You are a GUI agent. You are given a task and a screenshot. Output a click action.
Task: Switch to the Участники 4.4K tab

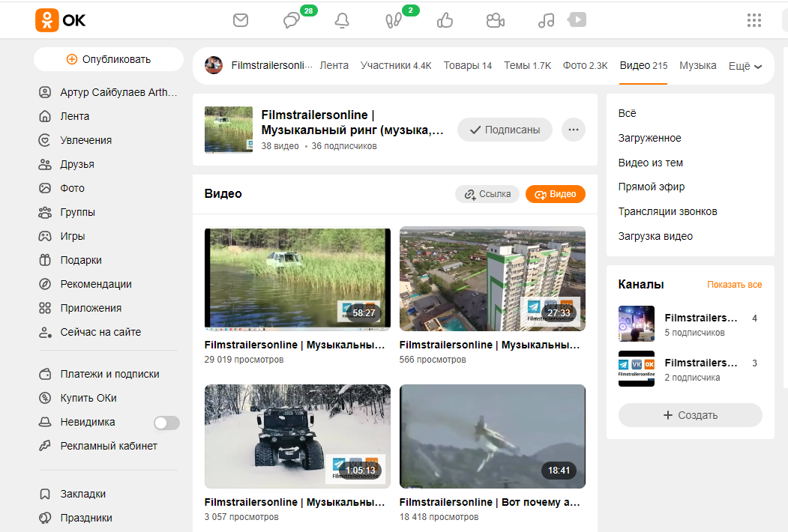click(x=396, y=65)
